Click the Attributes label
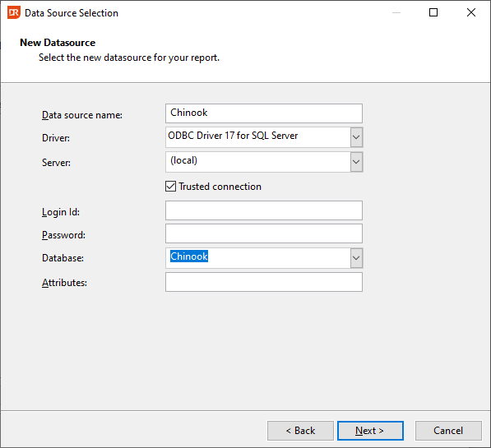 coord(64,283)
